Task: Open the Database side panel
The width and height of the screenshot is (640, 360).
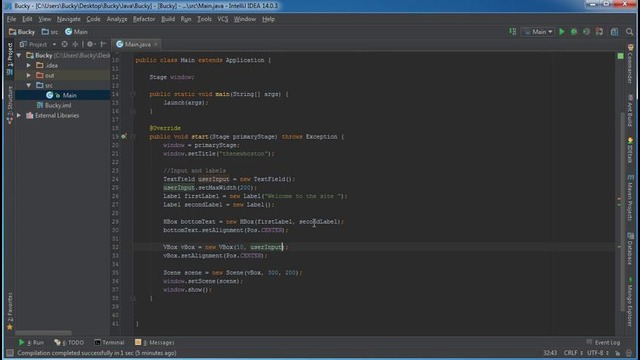Action: [630, 249]
